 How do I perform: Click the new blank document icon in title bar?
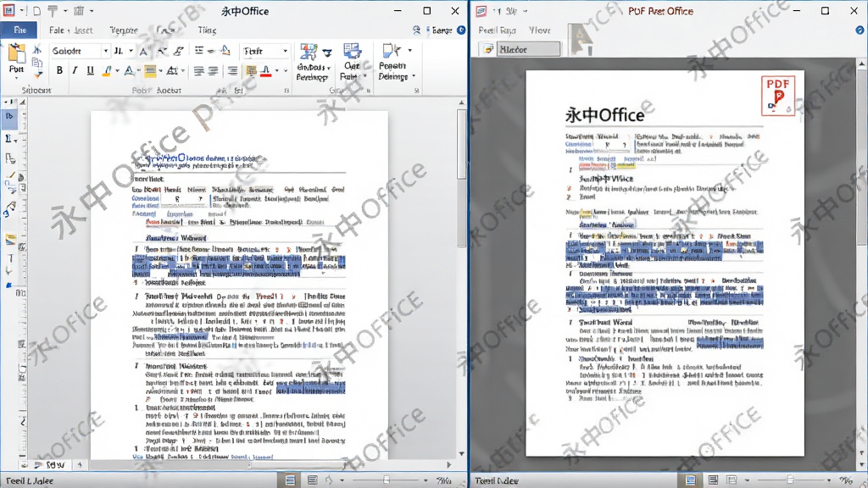[36, 10]
